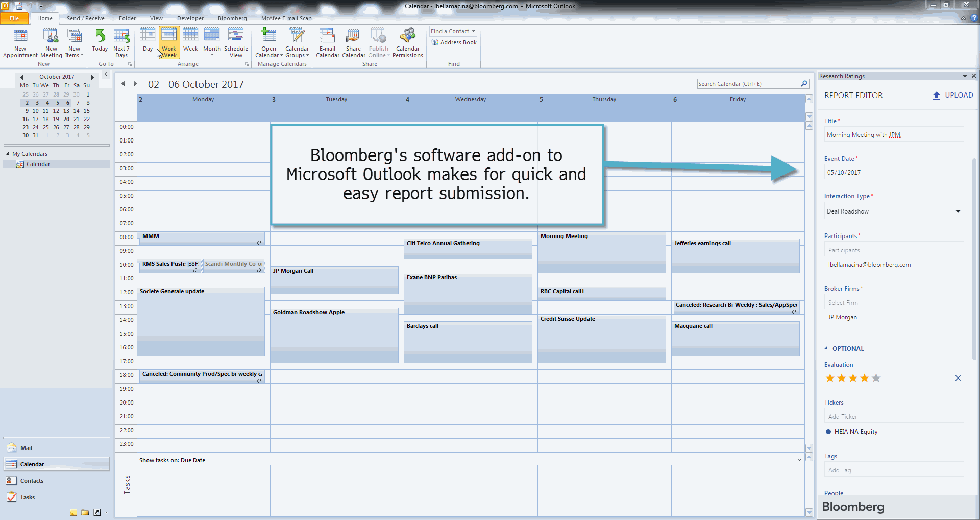Open the Interaction Type dropdown
Image resolution: width=980 pixels, height=520 pixels.
pyautogui.click(x=894, y=211)
